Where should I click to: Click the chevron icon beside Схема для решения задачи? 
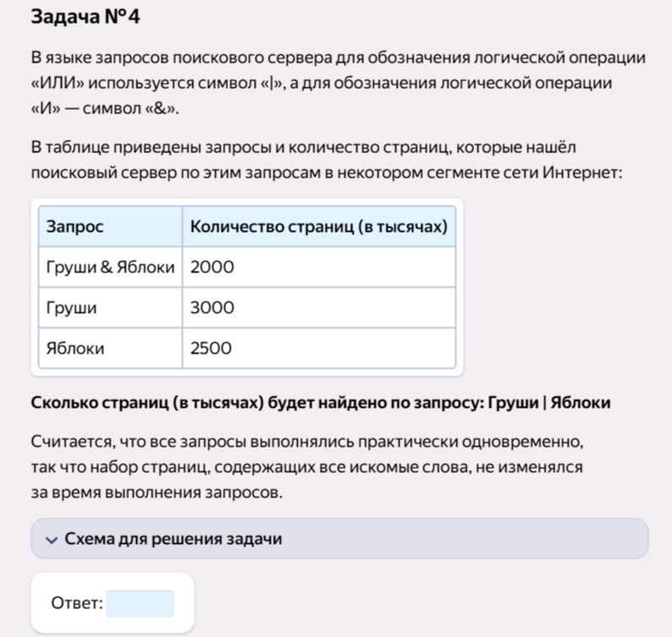click(52, 540)
